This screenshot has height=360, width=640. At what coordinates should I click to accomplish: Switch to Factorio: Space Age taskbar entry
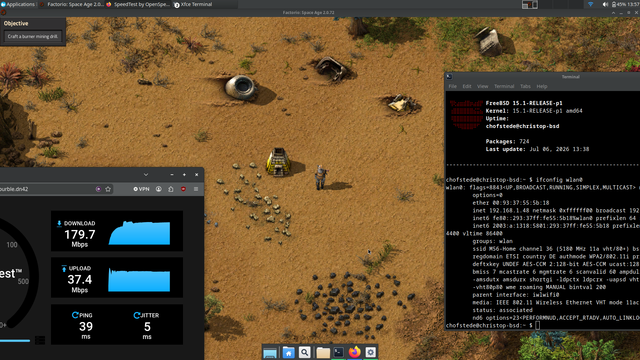pos(71,4)
